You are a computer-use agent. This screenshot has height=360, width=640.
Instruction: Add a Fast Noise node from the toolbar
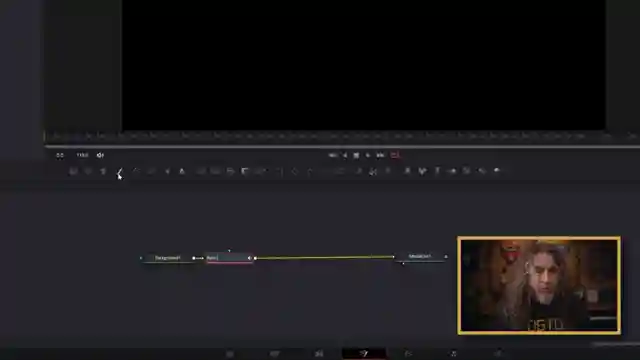(x=88, y=171)
